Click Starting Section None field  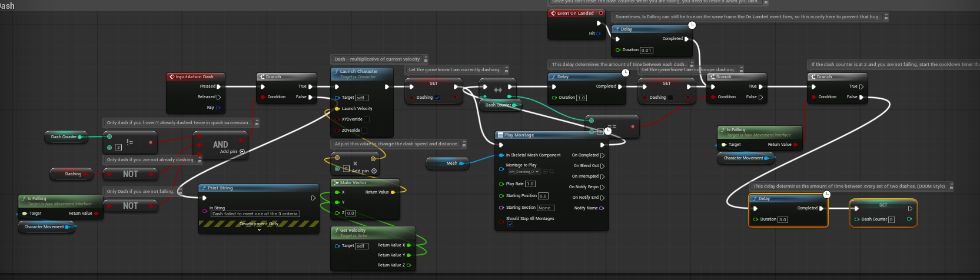[545, 208]
